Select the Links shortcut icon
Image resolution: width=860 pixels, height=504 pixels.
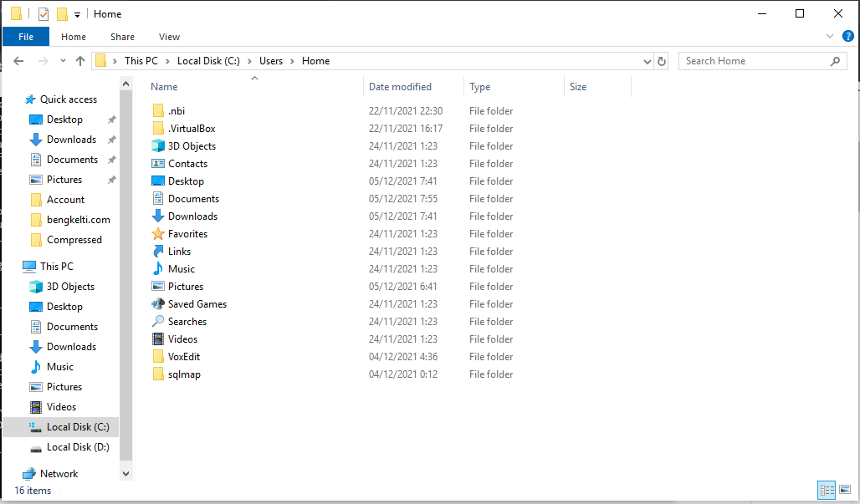[158, 251]
